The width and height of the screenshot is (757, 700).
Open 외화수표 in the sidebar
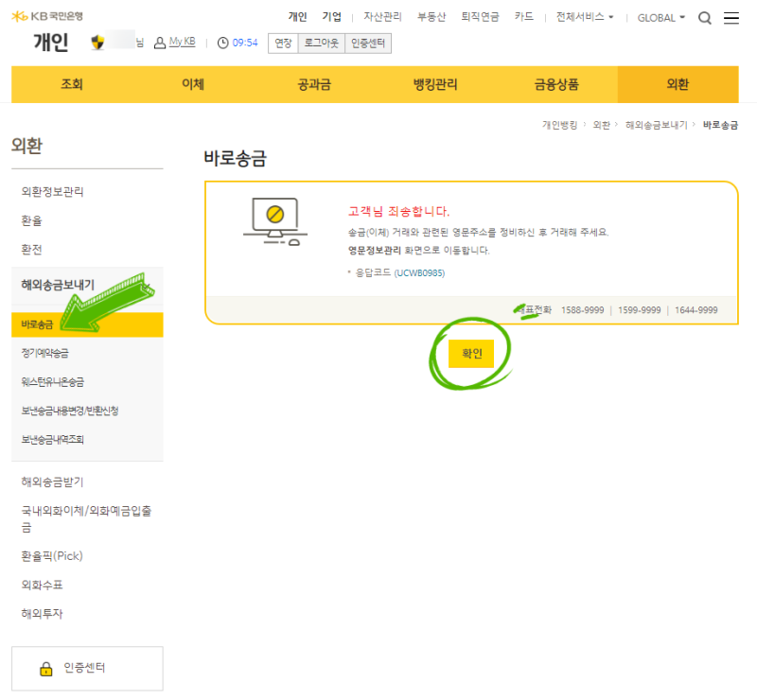click(42, 586)
